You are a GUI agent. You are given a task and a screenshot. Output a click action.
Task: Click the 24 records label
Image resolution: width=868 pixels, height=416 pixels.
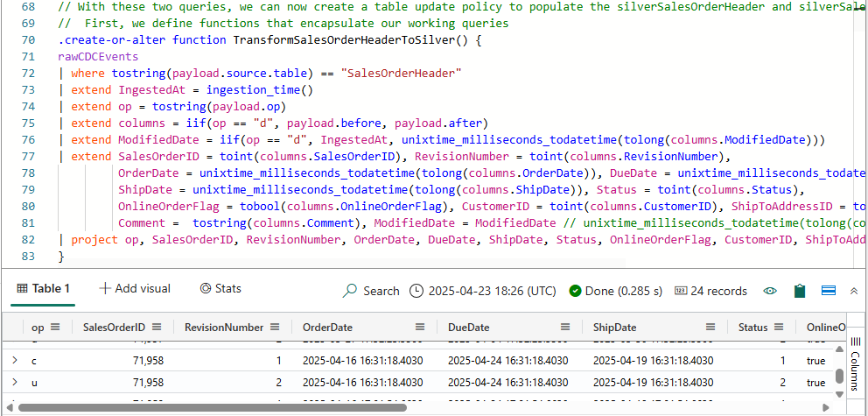[x=719, y=291]
